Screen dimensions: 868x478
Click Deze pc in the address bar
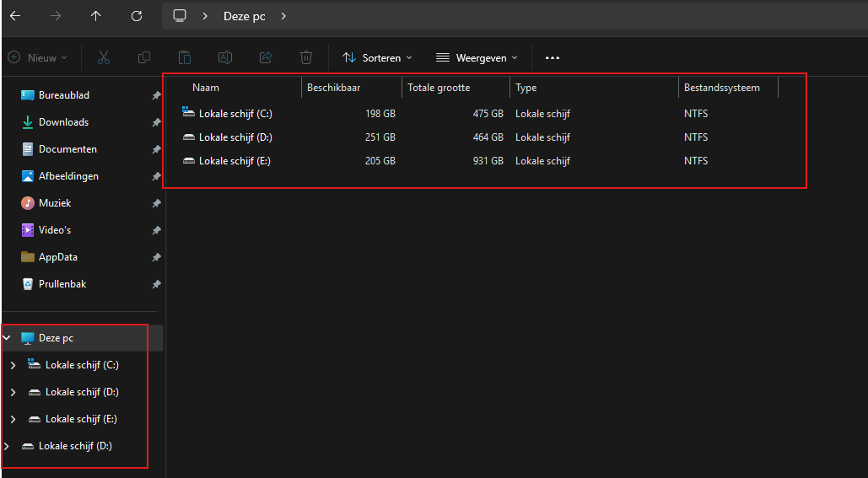pos(245,16)
